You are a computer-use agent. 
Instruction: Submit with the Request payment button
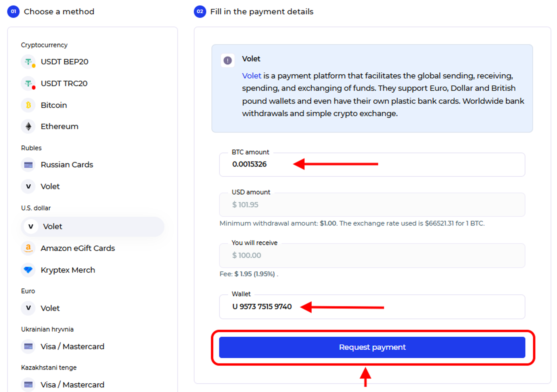372,347
